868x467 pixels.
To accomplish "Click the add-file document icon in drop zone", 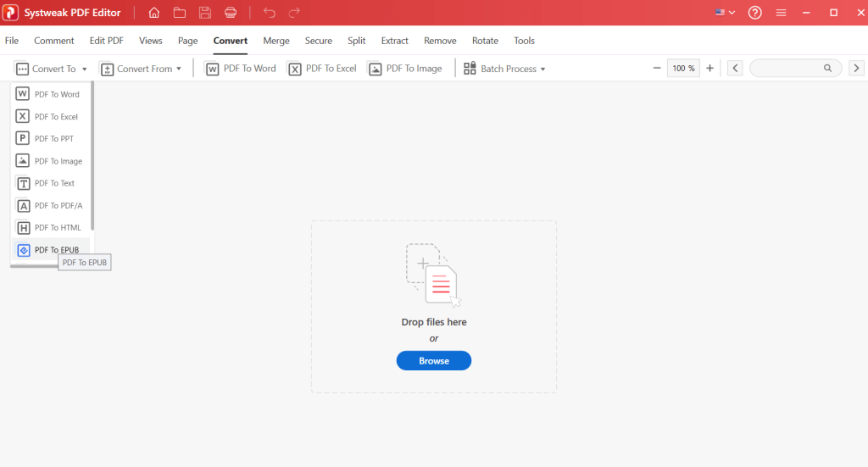I will coord(433,275).
